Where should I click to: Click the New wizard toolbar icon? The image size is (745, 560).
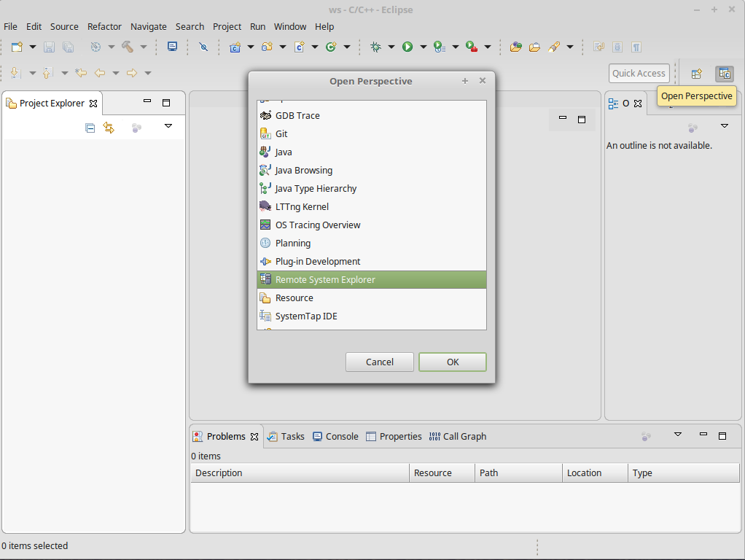pyautogui.click(x=17, y=47)
